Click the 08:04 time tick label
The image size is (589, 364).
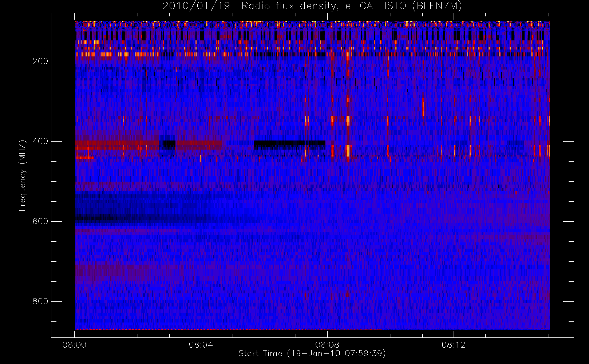pyautogui.click(x=201, y=345)
